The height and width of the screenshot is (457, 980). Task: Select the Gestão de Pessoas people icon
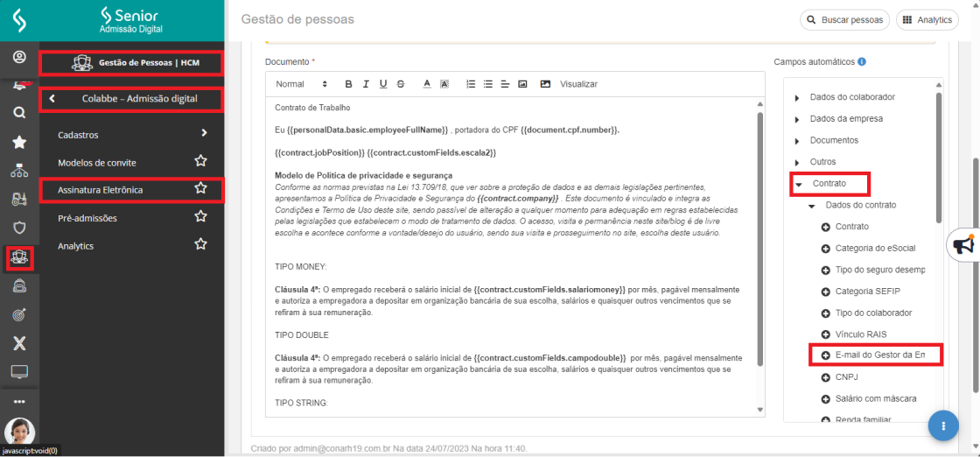point(19,257)
